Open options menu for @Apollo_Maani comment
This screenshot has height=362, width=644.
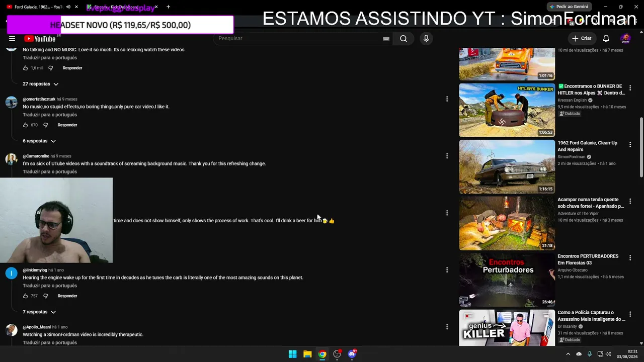[447, 327]
